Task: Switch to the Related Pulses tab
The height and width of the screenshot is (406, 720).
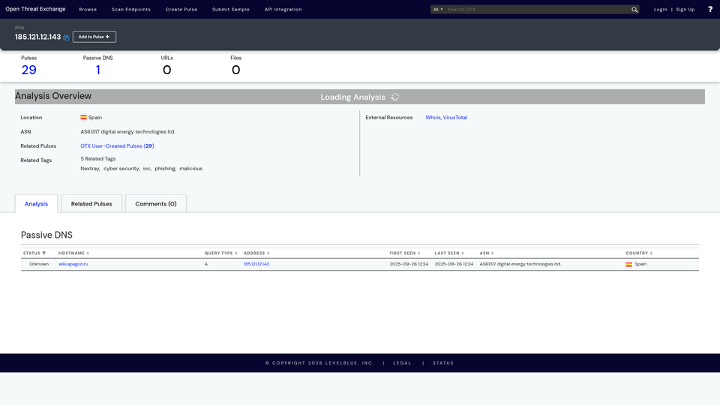Action: [91, 203]
